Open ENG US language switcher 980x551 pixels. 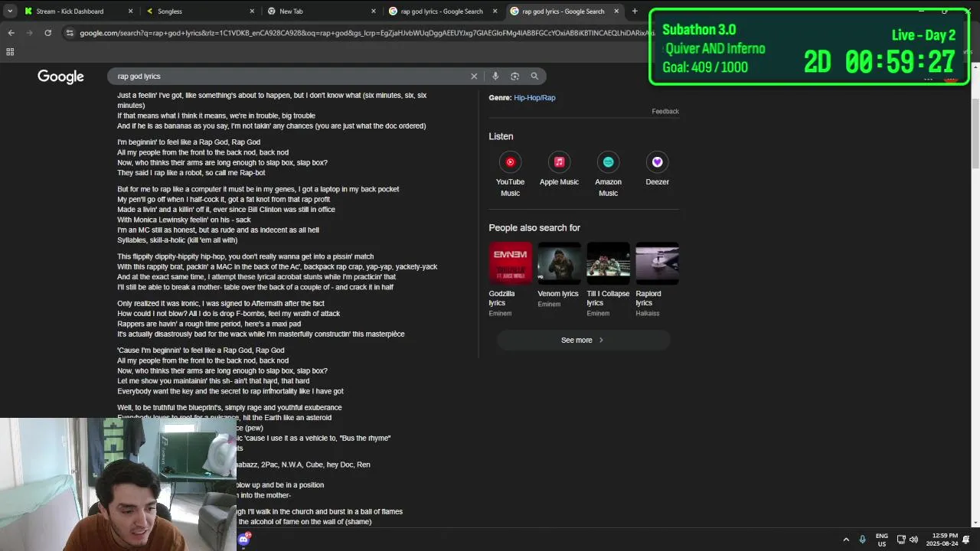pyautogui.click(x=882, y=540)
